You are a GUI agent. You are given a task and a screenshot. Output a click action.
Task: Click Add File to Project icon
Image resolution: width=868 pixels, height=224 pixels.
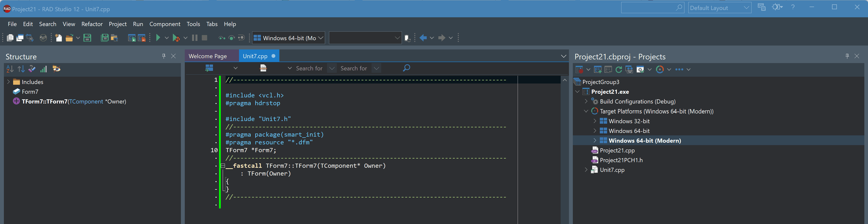click(132, 38)
